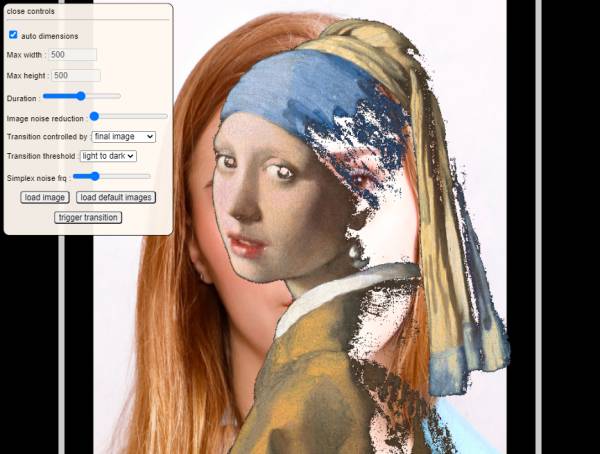Click the Simplex noise frq slider thumb
This screenshot has width=600, height=454.
(93, 176)
